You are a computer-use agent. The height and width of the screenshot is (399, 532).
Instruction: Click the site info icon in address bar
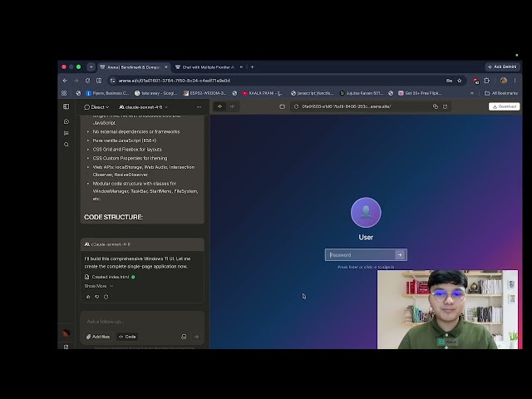(x=113, y=81)
